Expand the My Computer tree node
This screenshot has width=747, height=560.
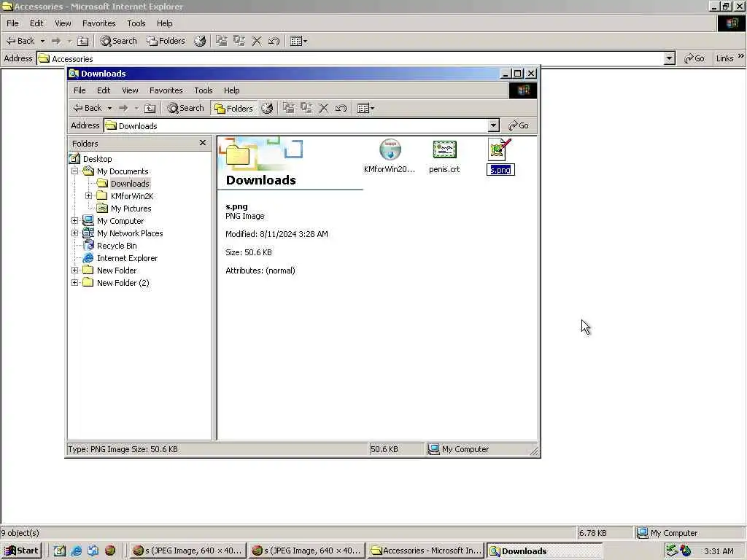point(75,220)
